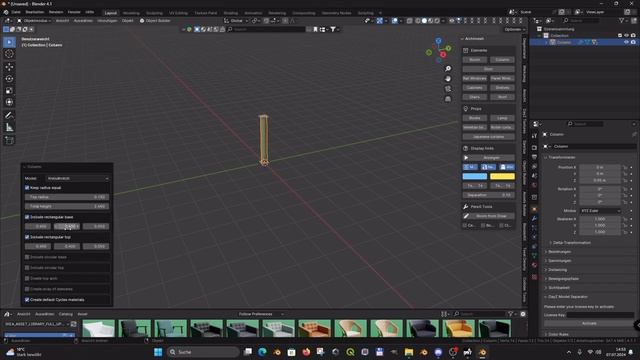640x360 pixels.
Task: Open Objektmodus mode dropdown
Action: click(x=35, y=20)
